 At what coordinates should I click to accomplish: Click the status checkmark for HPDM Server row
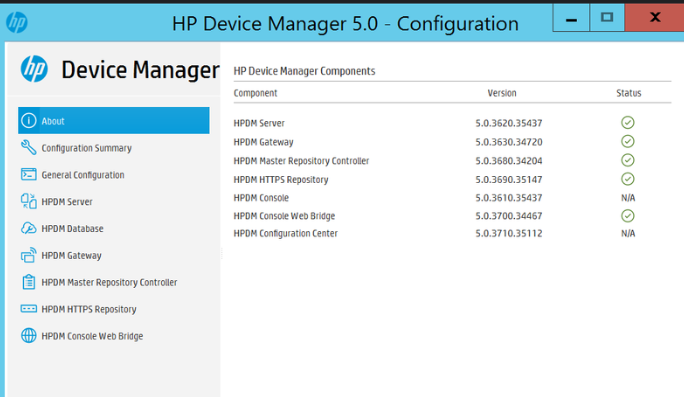[628, 123]
